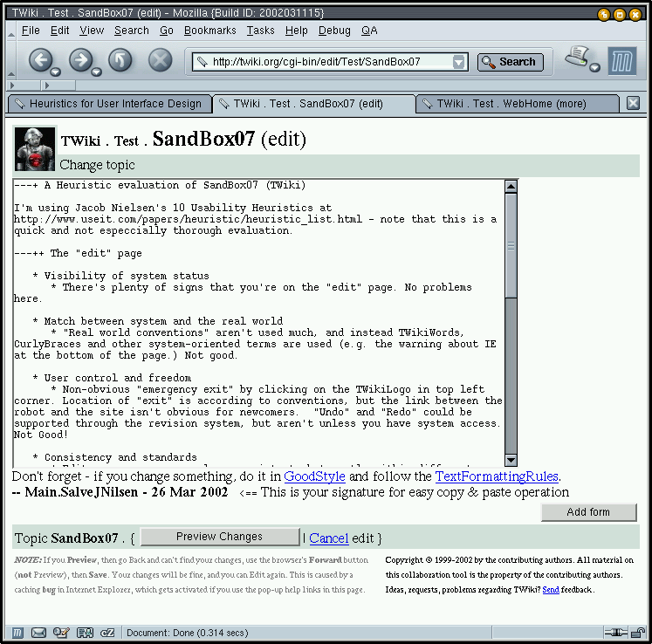Click the security padlock icon
The image size is (652, 644).
point(637,633)
